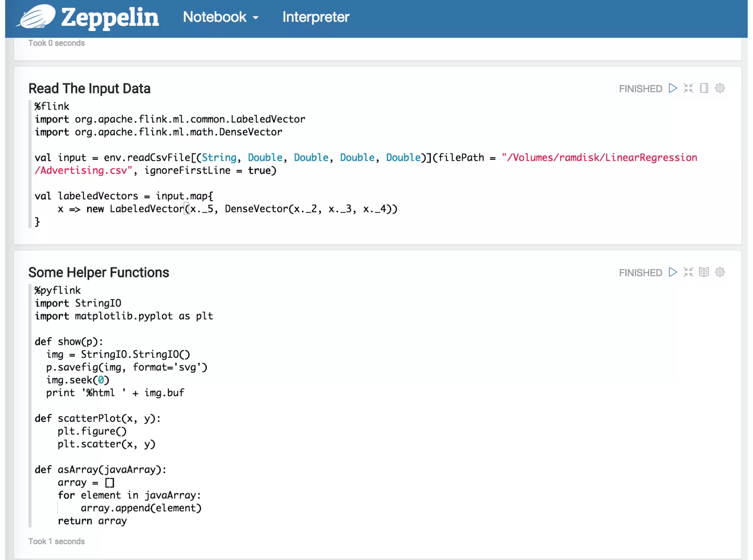Edit the Some Helper Functions title
This screenshot has width=753, height=560.
click(99, 273)
